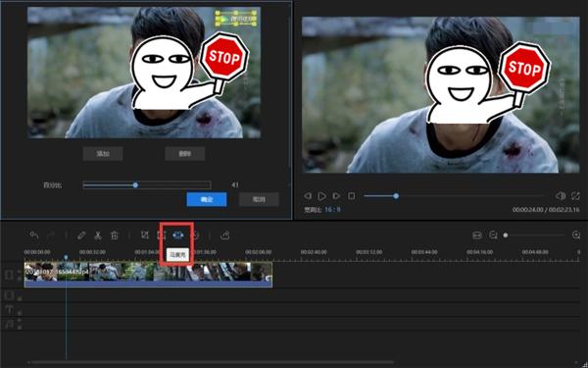Click the add mosaic button
Image resolution: width=588 pixels, height=368 pixels.
click(x=103, y=154)
